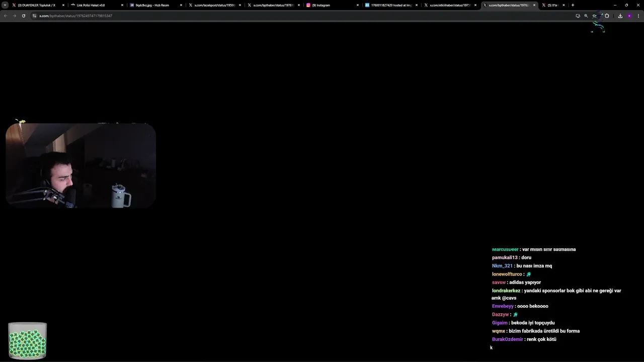Reload the current page
This screenshot has width=644, height=362.
click(23, 16)
